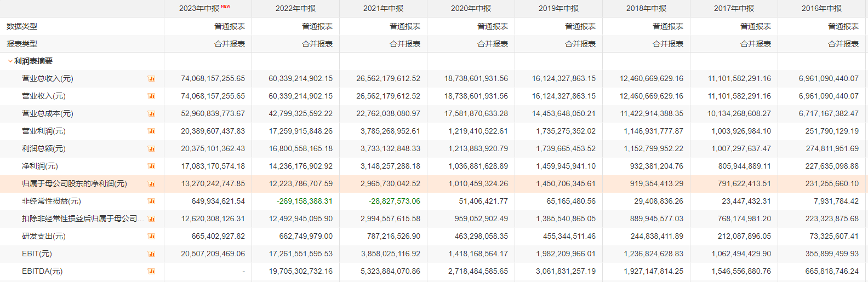Click chart icon for 利润总额(元)
This screenshot has height=282, width=868.
click(152, 149)
